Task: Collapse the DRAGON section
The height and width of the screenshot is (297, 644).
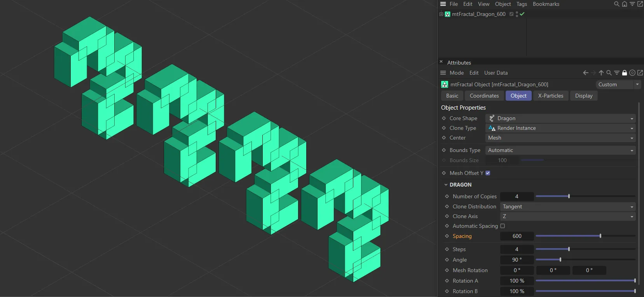Action: (446, 185)
